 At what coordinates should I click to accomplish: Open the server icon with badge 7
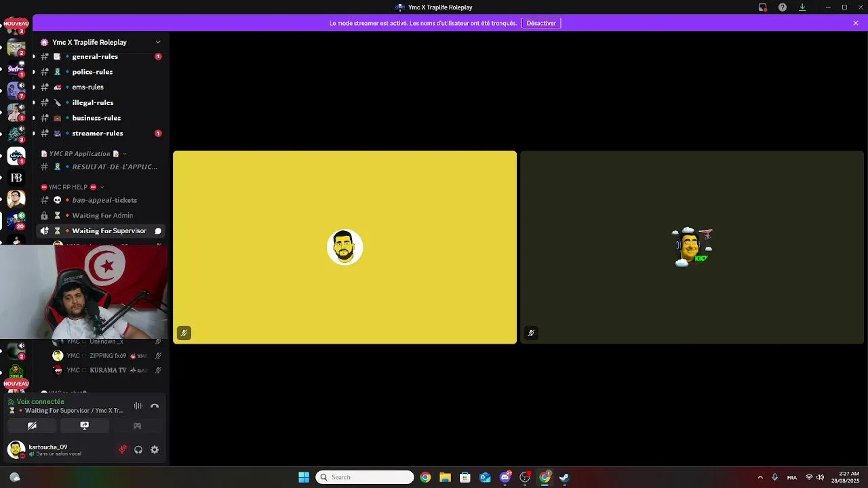click(x=16, y=91)
